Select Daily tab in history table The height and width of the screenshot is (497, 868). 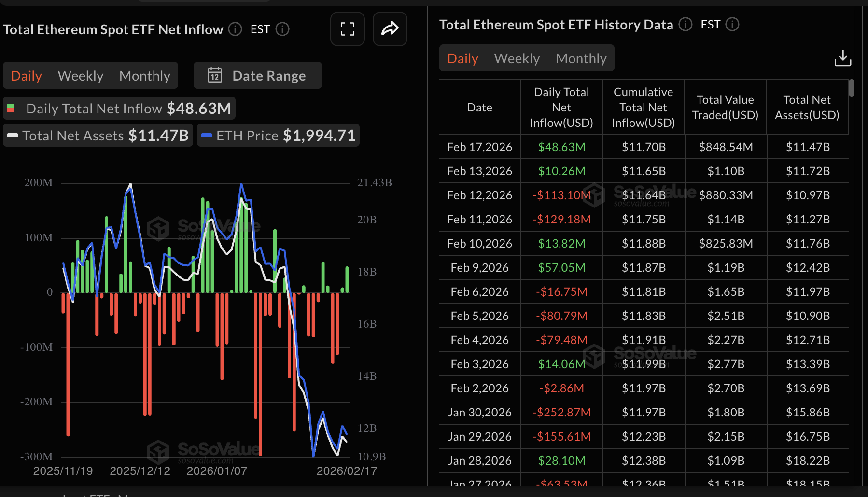462,58
